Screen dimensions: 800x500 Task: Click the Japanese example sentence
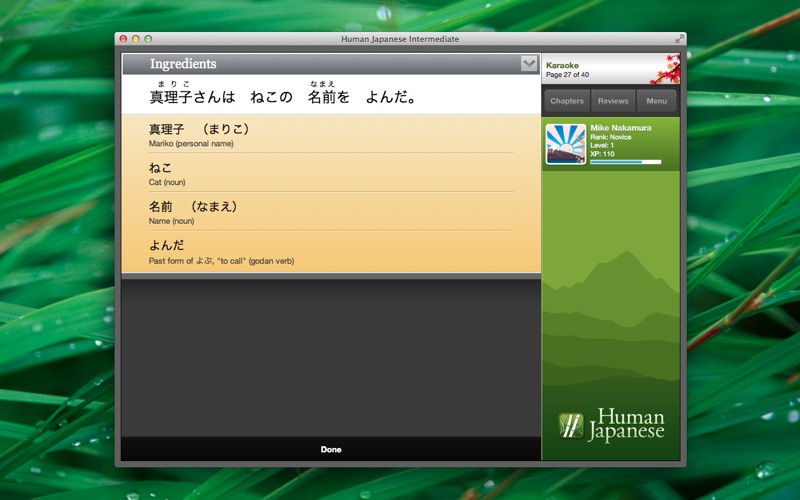pyautogui.click(x=282, y=97)
